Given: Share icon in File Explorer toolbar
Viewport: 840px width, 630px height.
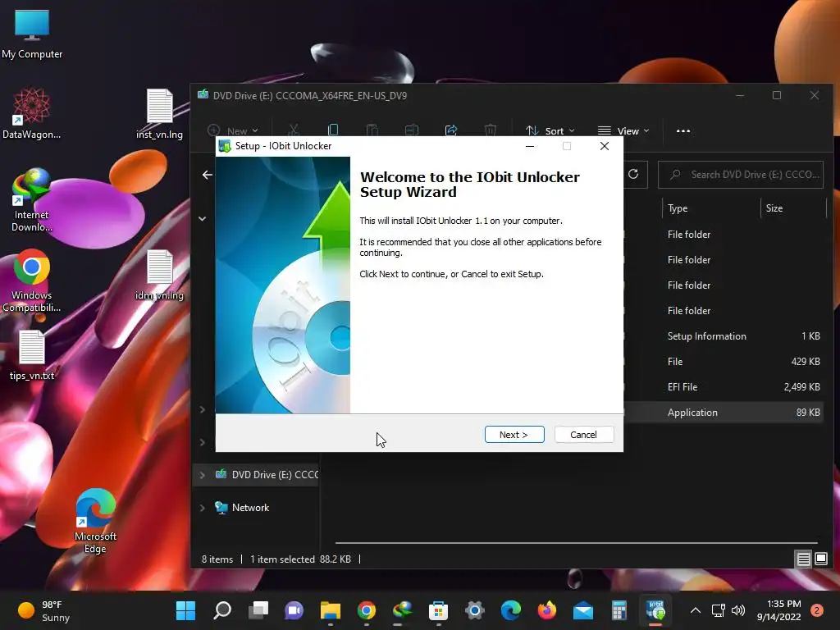Looking at the screenshot, I should 451,130.
